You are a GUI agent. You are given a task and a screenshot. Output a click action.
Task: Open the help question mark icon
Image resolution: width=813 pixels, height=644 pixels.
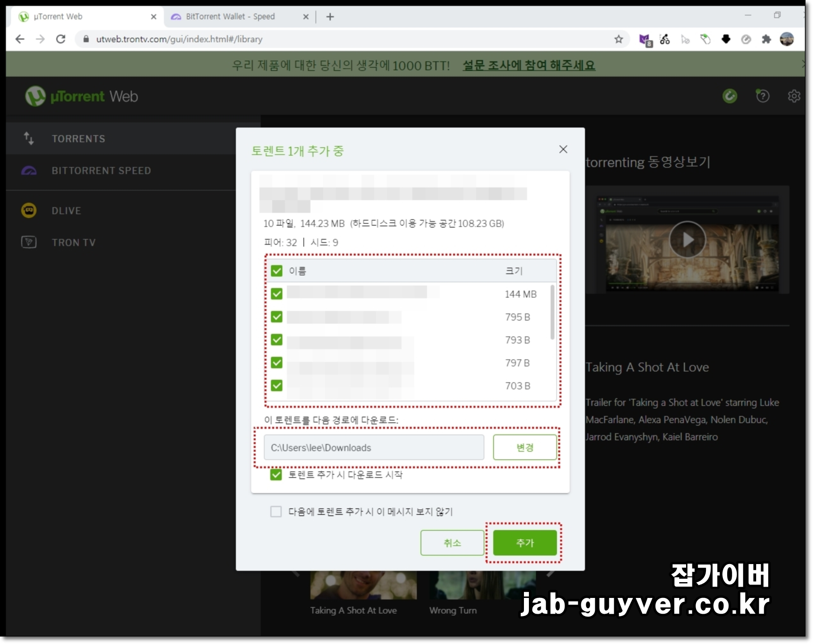click(762, 96)
